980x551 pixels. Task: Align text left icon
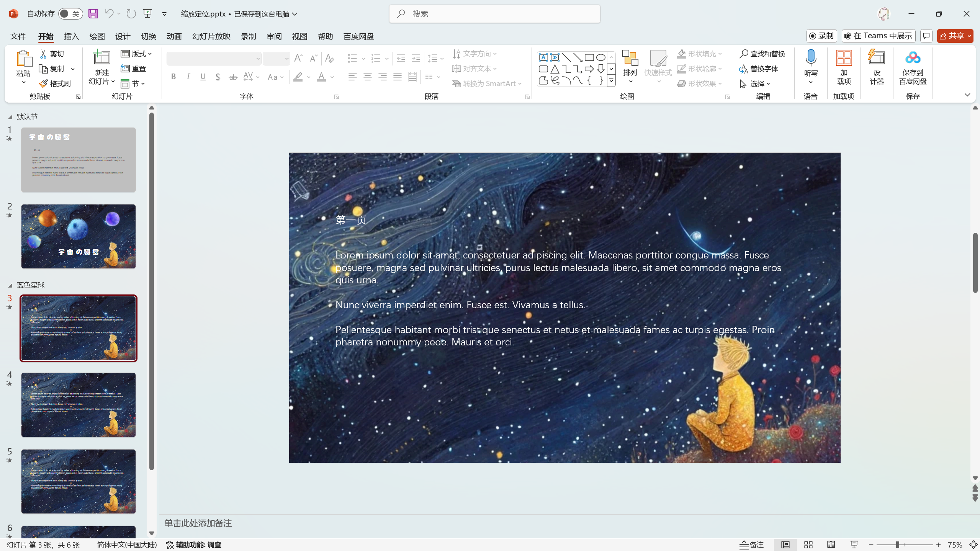coord(353,77)
